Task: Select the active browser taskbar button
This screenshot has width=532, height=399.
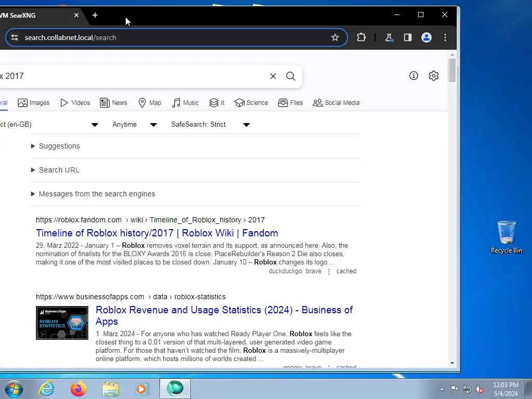Action: pos(175,389)
